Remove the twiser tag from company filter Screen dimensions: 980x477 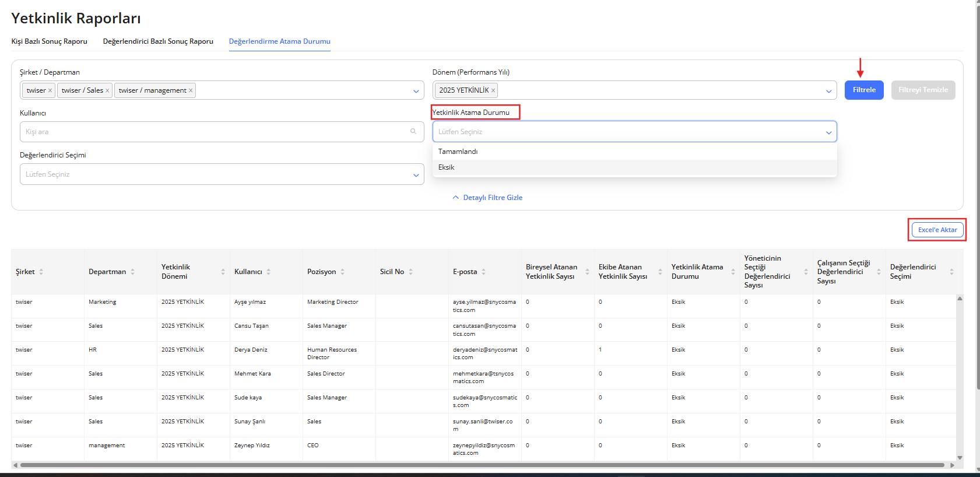click(50, 90)
